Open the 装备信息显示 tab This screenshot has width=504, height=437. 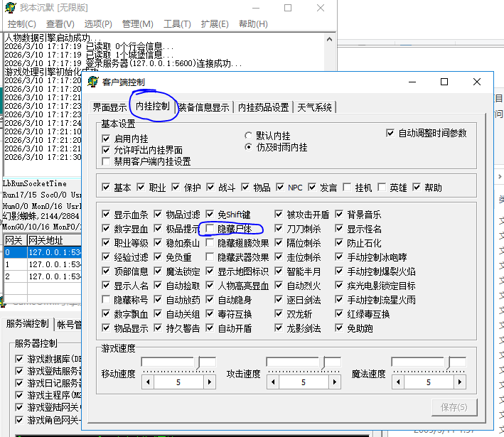tap(203, 107)
